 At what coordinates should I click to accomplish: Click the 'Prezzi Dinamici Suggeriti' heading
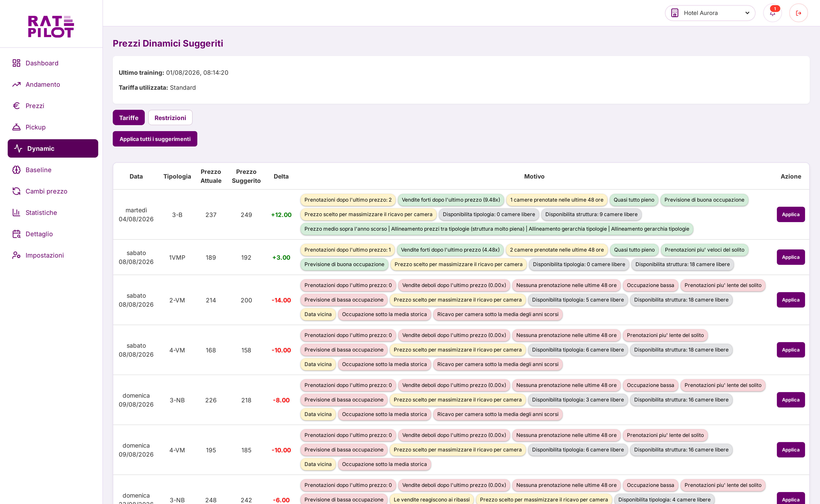pyautogui.click(x=168, y=43)
